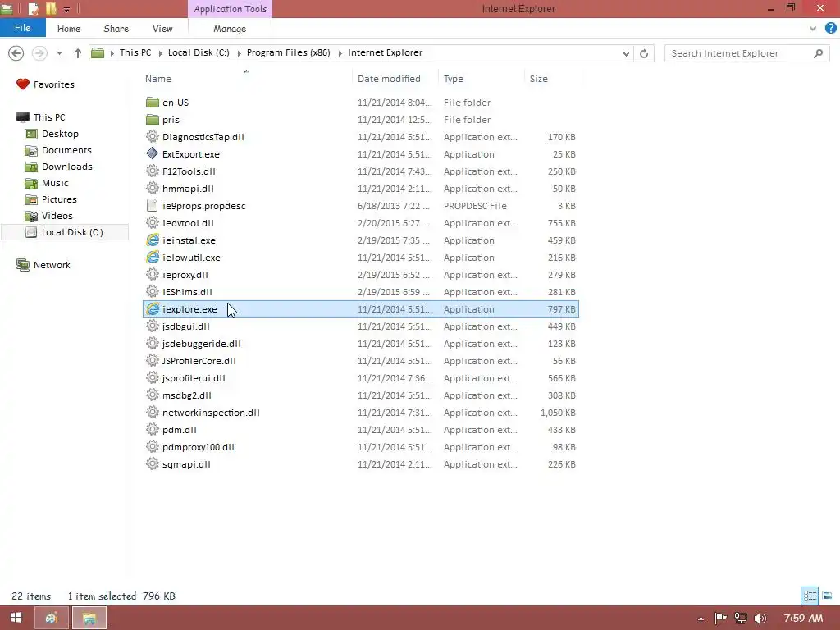Open Music in the navigation pane
Screen dimensions: 840x630
pos(55,183)
